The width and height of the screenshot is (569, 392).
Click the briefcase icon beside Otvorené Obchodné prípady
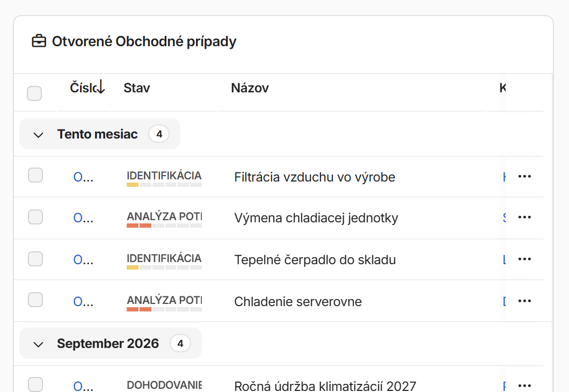(x=39, y=41)
